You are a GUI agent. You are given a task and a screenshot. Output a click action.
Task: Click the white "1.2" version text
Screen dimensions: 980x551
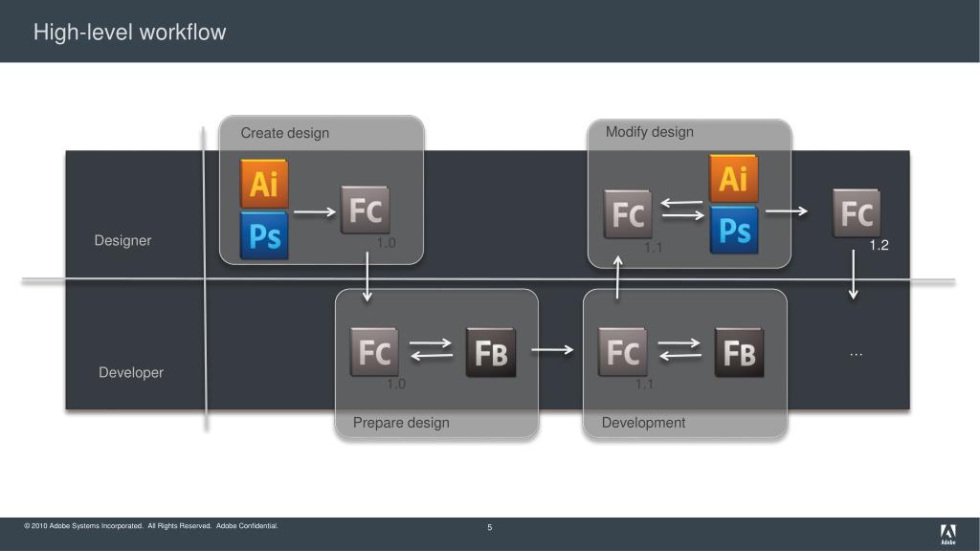click(879, 246)
